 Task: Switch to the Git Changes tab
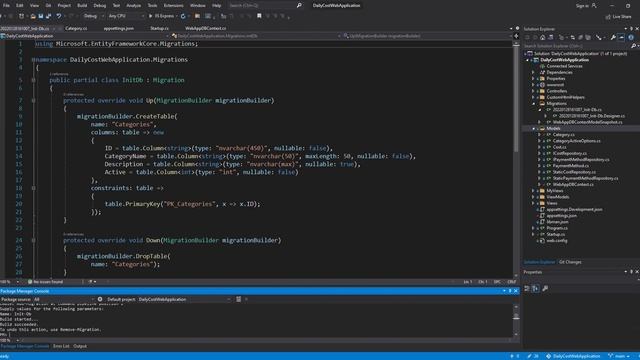pos(570,262)
